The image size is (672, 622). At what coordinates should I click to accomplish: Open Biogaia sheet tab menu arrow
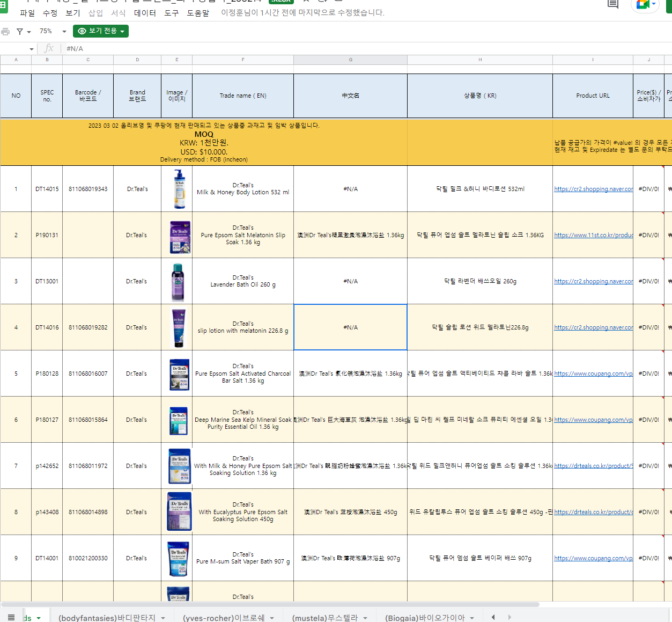click(472, 618)
